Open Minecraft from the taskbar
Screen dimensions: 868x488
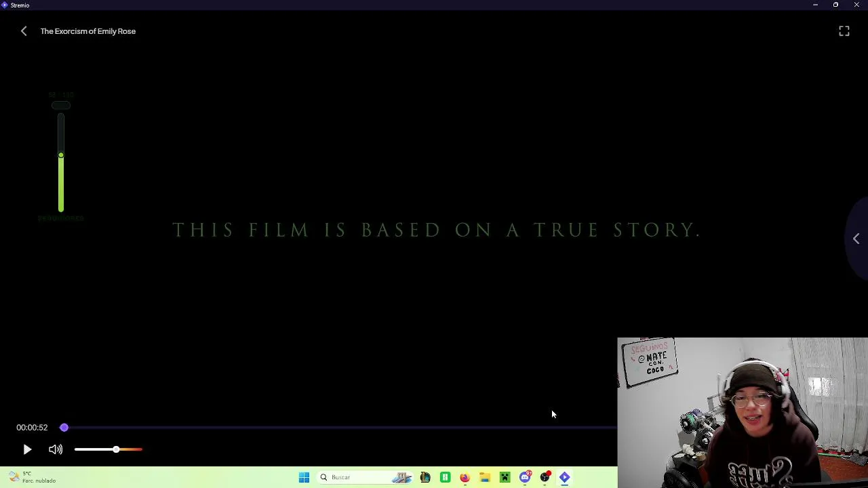505,477
